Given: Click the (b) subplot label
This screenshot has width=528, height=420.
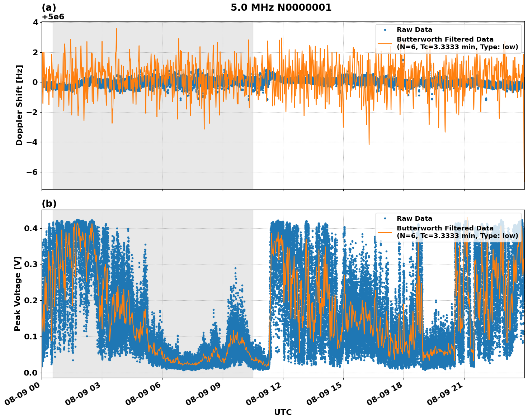Looking at the screenshot, I should 49,204.
